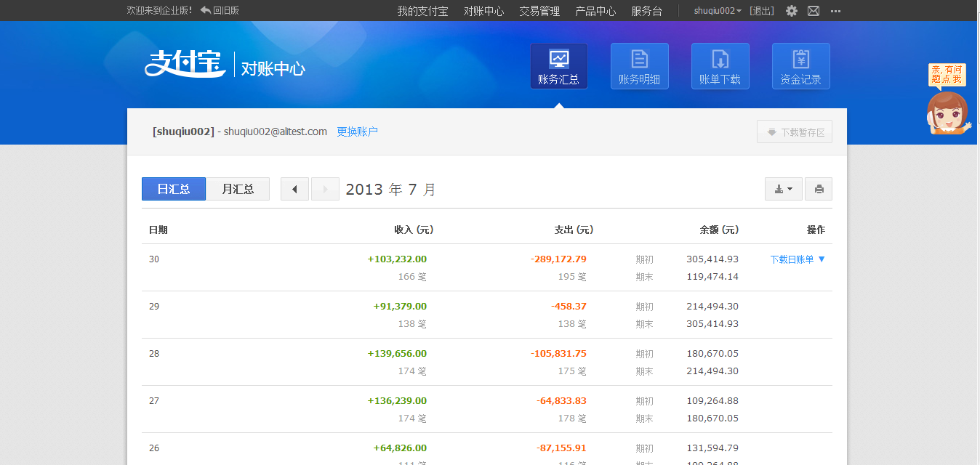Click the expense amount -105,831.75
980x465 pixels.
(558, 354)
